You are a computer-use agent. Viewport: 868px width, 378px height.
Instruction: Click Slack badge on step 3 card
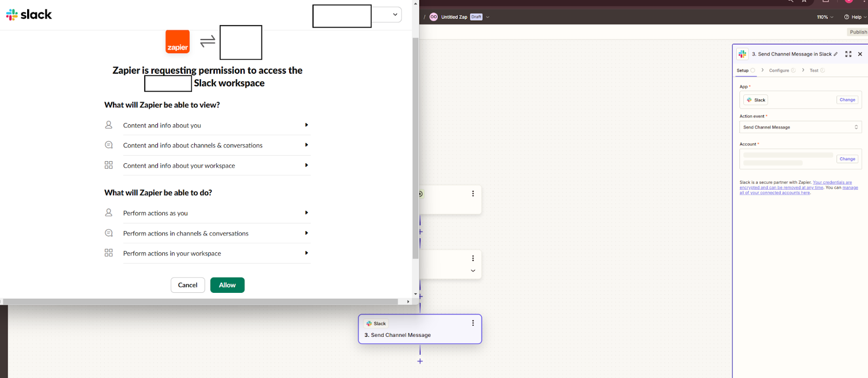click(376, 323)
